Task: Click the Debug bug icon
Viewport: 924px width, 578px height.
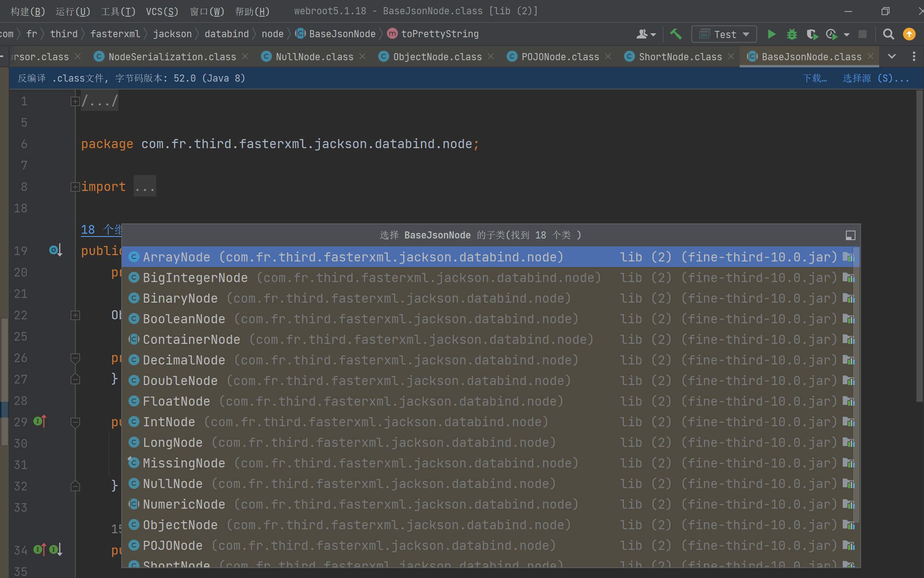Action: click(x=792, y=34)
